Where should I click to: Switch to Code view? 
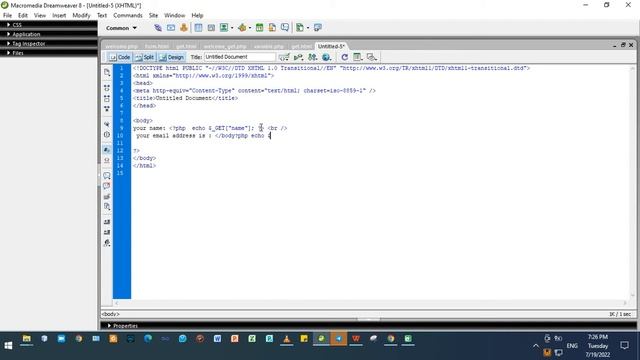(x=120, y=57)
